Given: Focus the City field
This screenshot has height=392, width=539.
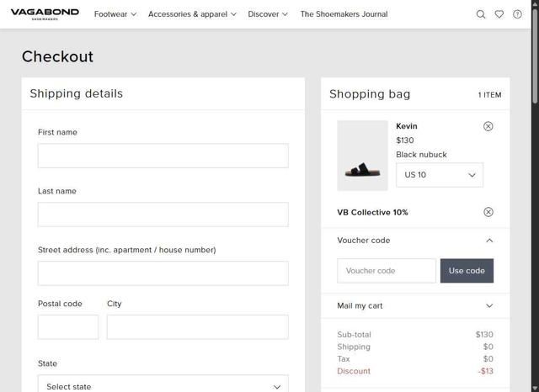Looking at the screenshot, I should pos(198,327).
